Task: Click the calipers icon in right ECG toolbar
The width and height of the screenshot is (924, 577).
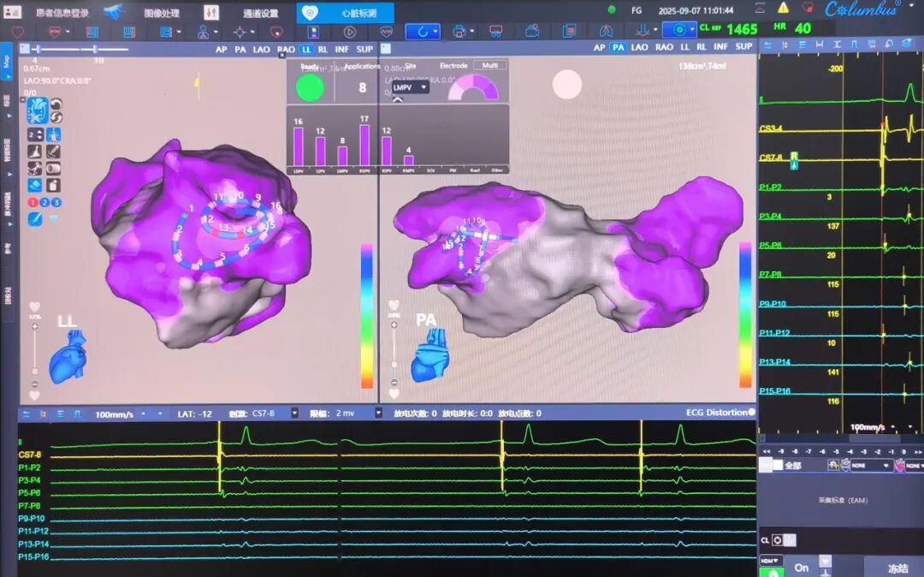Action: pyautogui.click(x=819, y=45)
